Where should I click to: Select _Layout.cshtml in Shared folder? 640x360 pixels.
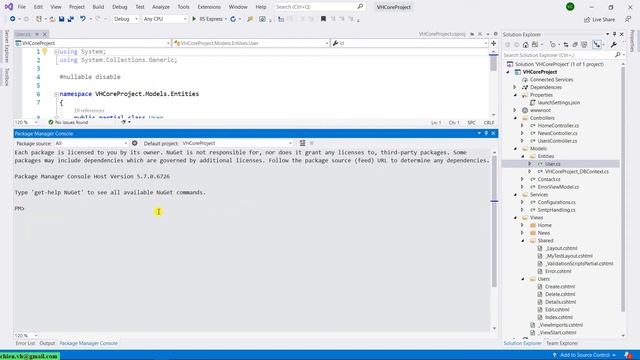(x=561, y=248)
